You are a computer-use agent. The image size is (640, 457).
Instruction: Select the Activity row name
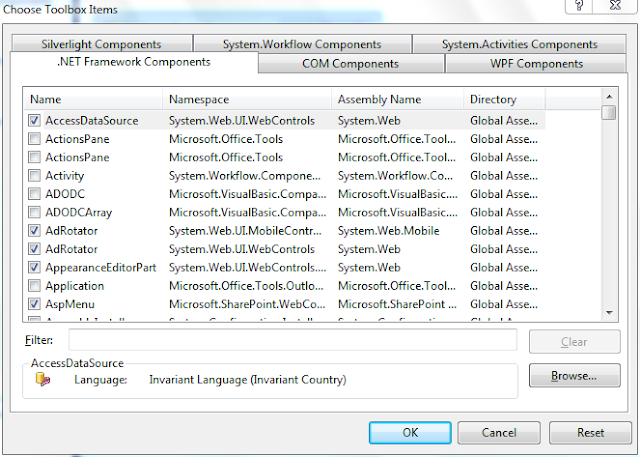(64, 176)
